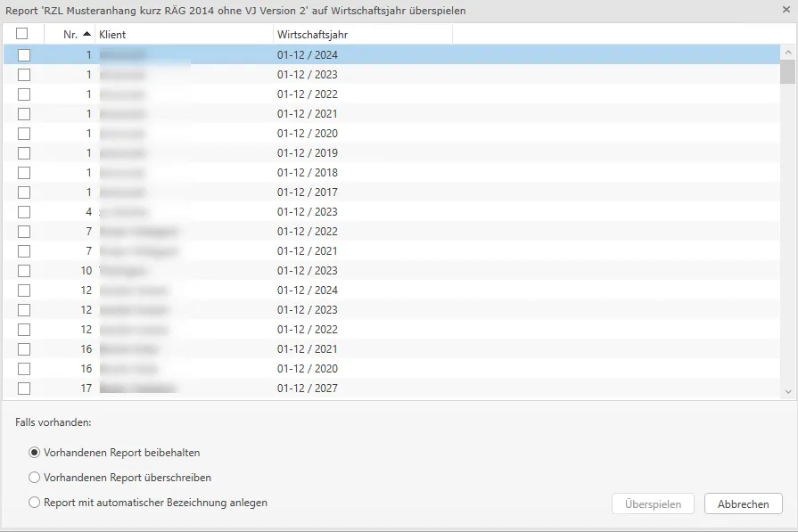Sort the table by Wirtschaftsjahr column
This screenshot has height=532, width=798.
pos(363,34)
